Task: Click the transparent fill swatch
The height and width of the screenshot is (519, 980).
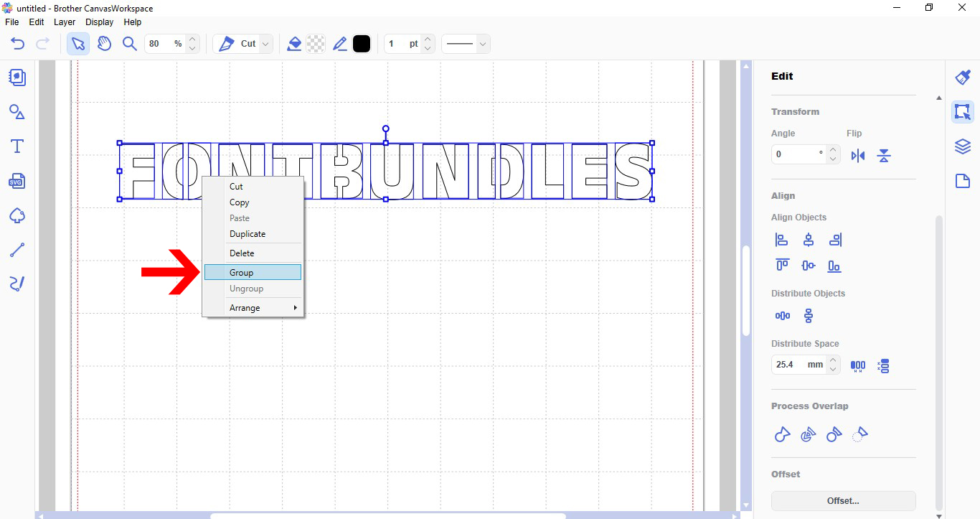Action: point(316,44)
